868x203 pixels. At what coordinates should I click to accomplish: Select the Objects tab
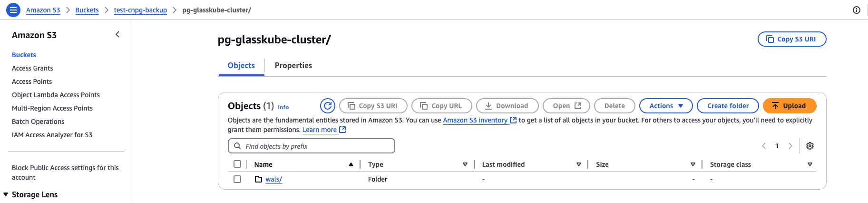coord(241,65)
